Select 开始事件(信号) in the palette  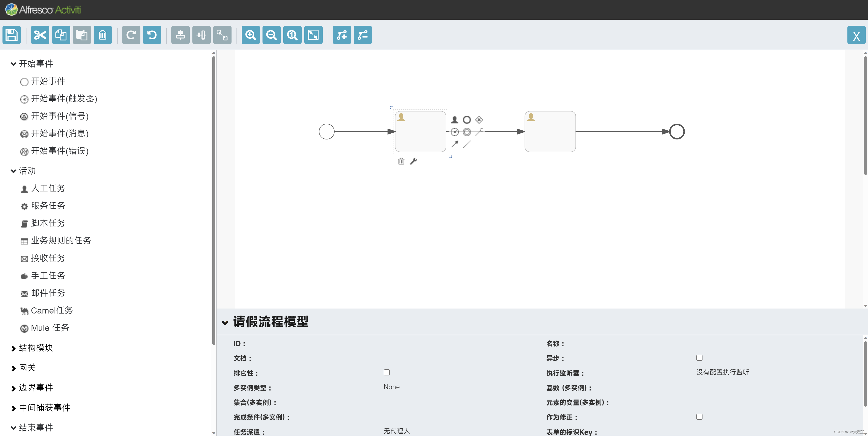click(x=54, y=116)
